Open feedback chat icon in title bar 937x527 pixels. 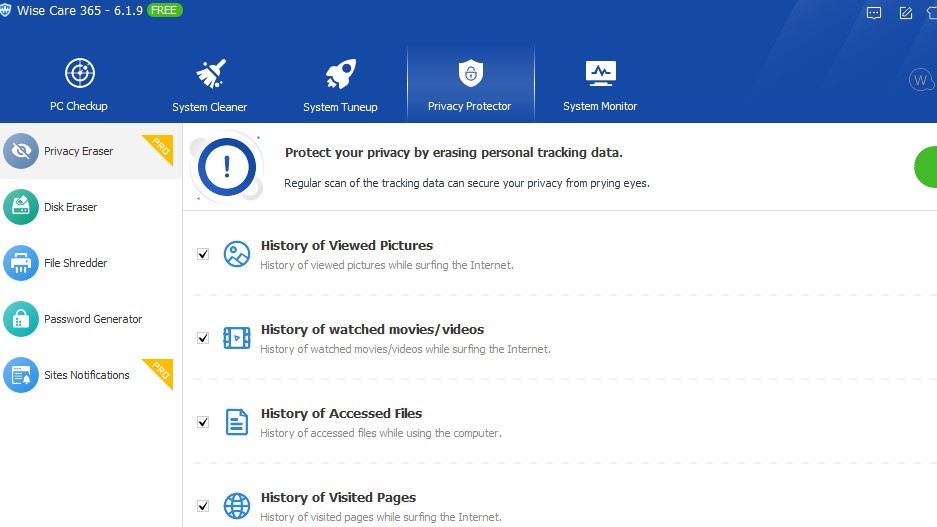coord(874,13)
